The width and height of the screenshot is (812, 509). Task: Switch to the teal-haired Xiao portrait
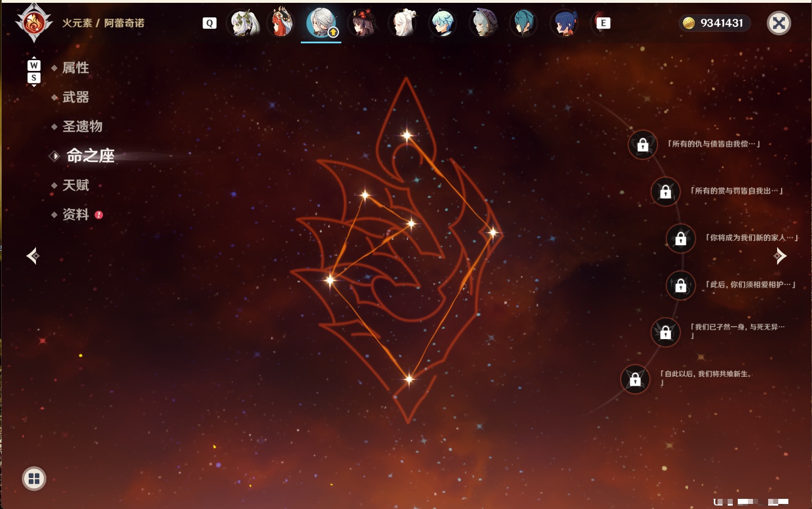click(524, 23)
